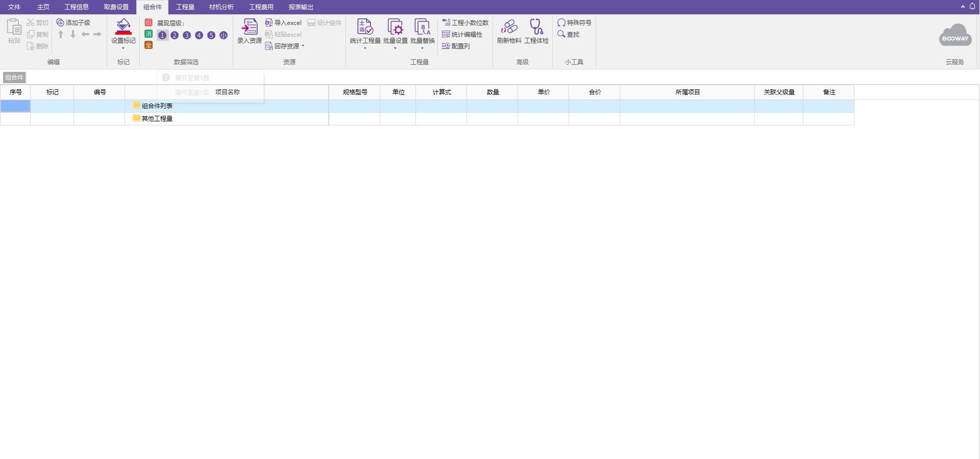Switch to the 材机分析 tab
This screenshot has height=459, width=980.
tap(222, 7)
